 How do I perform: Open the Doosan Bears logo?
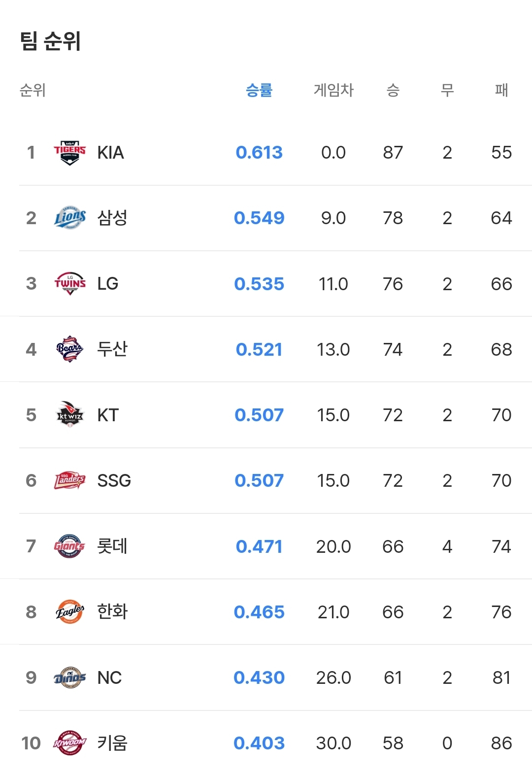69,349
